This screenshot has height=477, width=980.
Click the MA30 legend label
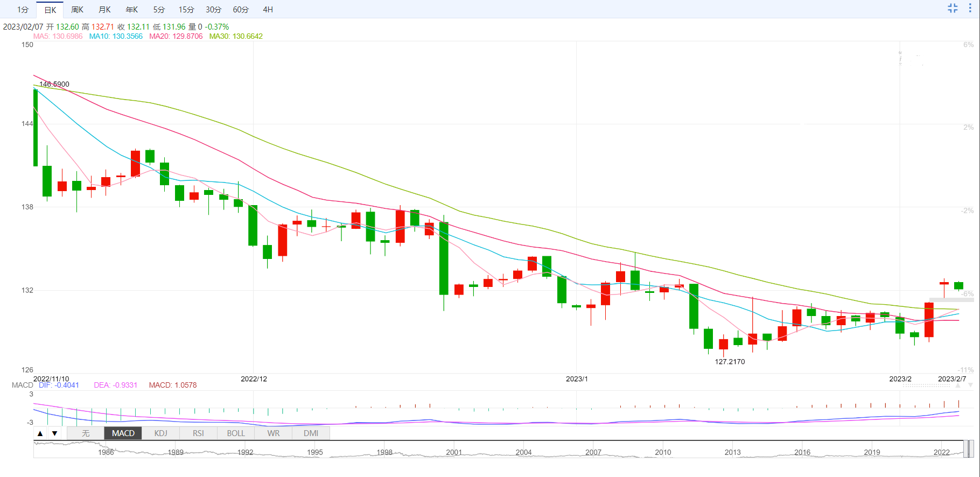click(x=236, y=36)
